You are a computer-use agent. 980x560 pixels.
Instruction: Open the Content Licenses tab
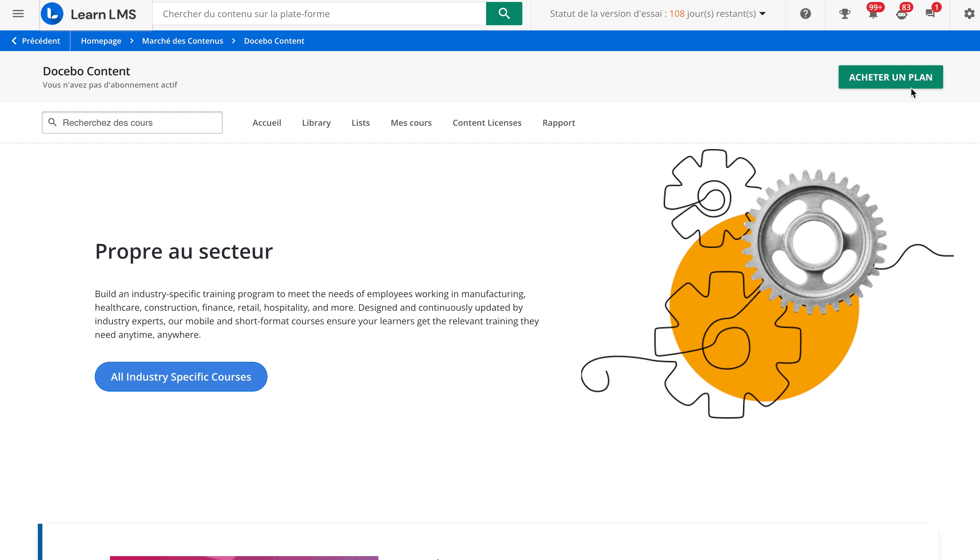click(x=487, y=123)
